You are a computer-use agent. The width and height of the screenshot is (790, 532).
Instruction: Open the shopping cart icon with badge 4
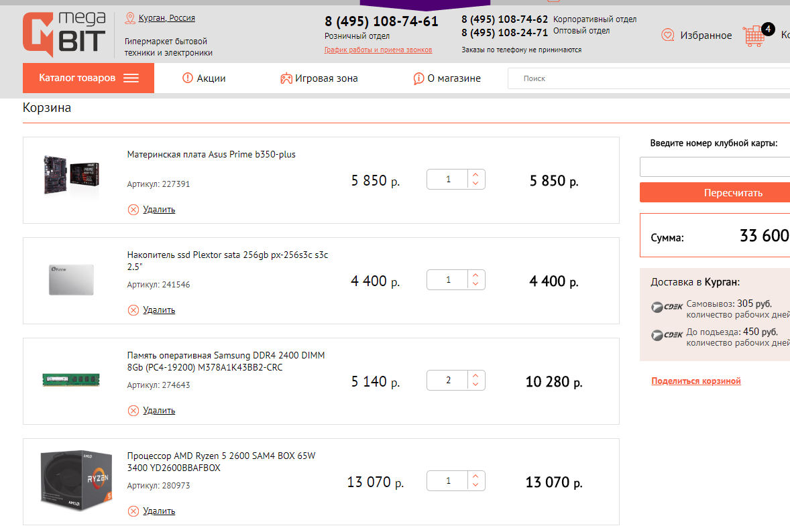coord(754,36)
